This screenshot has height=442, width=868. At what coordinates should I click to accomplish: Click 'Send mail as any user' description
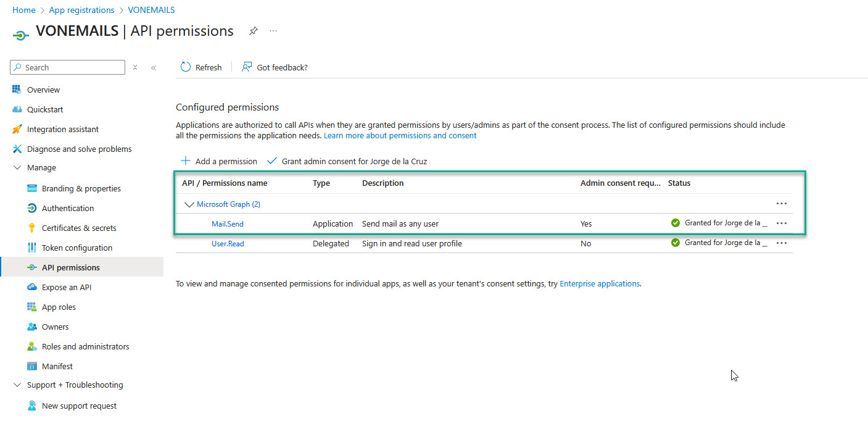tap(400, 223)
